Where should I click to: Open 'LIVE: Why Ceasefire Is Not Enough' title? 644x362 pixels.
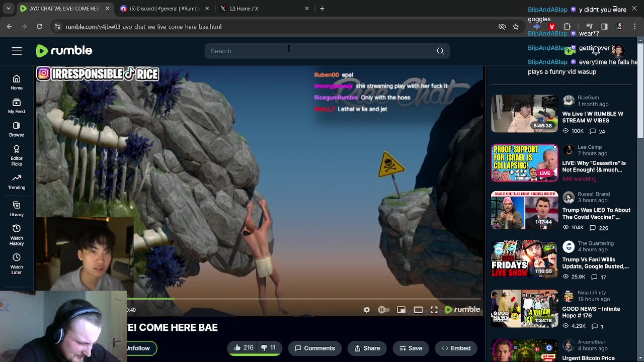pos(594,166)
